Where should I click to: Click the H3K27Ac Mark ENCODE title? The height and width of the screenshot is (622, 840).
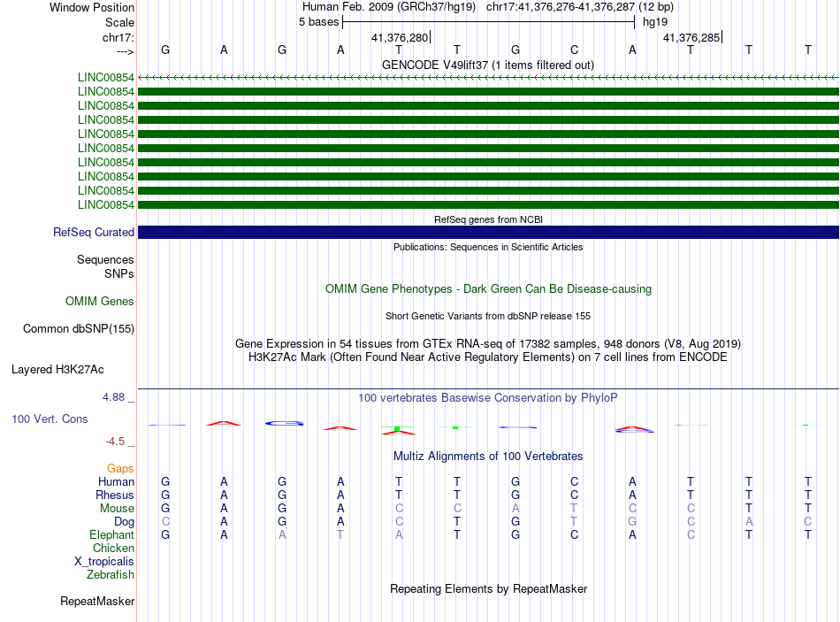(488, 357)
